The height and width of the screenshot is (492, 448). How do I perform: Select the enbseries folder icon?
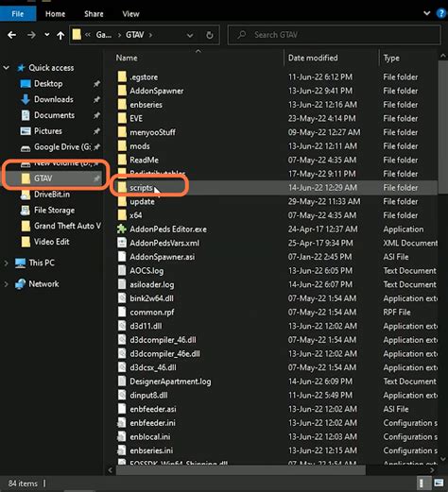coord(122,105)
